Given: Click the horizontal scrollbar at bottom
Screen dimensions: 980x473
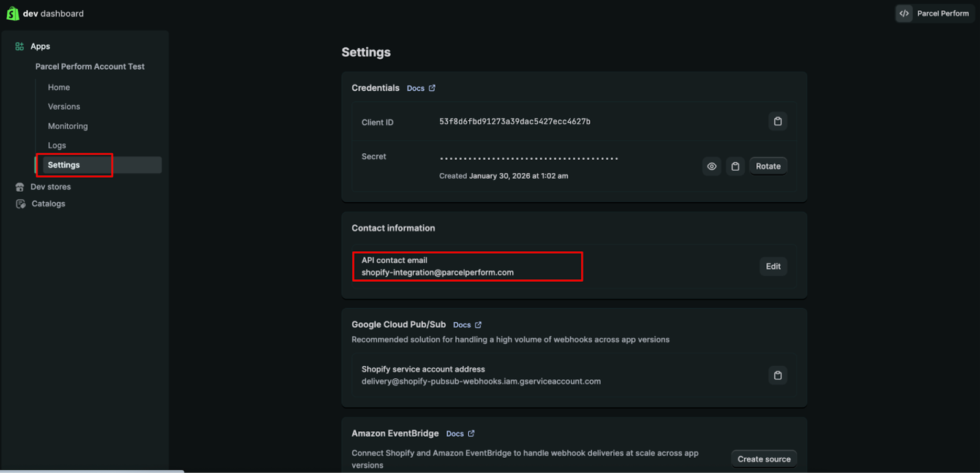Looking at the screenshot, I should point(92,471).
